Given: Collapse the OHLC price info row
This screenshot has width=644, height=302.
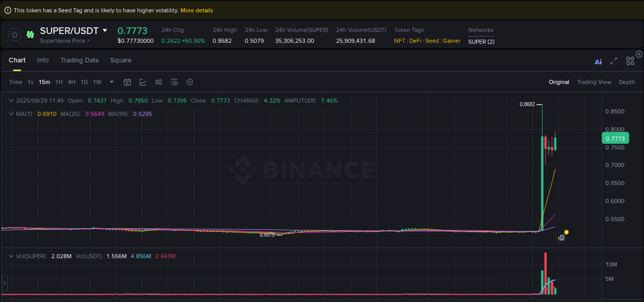Looking at the screenshot, I should (x=11, y=100).
